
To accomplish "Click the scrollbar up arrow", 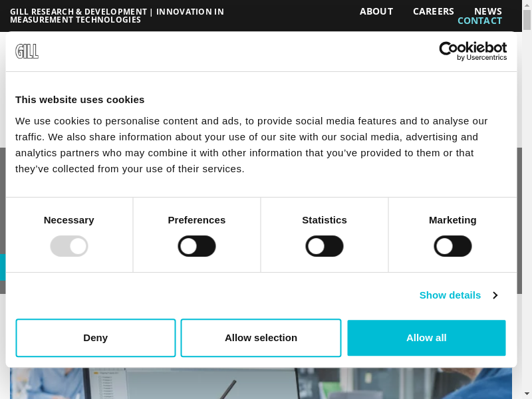I will 527,5.
